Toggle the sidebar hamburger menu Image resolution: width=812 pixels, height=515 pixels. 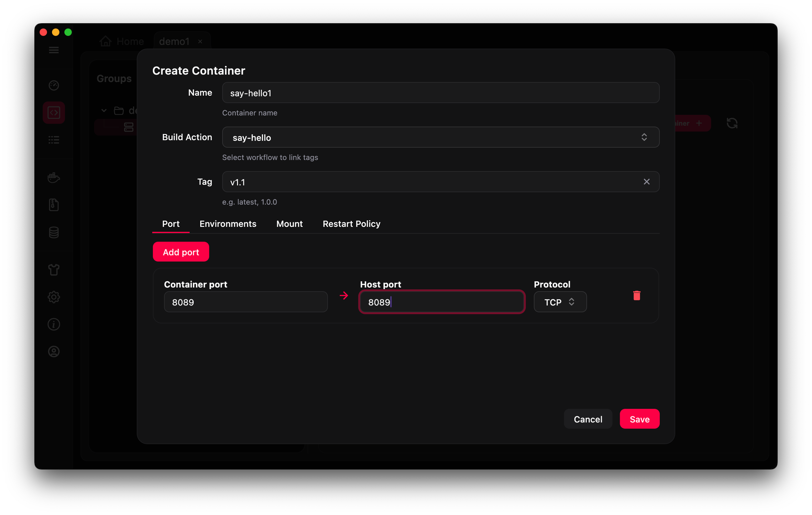point(53,50)
